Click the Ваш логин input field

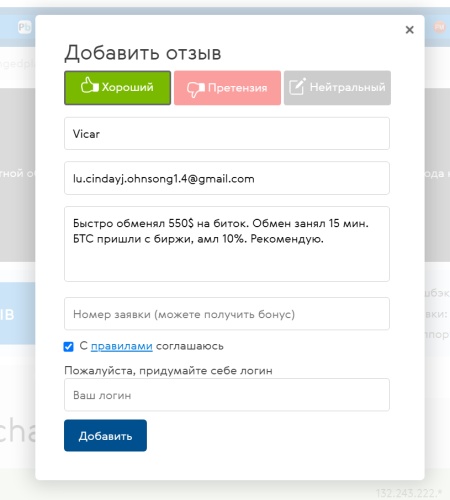point(227,395)
